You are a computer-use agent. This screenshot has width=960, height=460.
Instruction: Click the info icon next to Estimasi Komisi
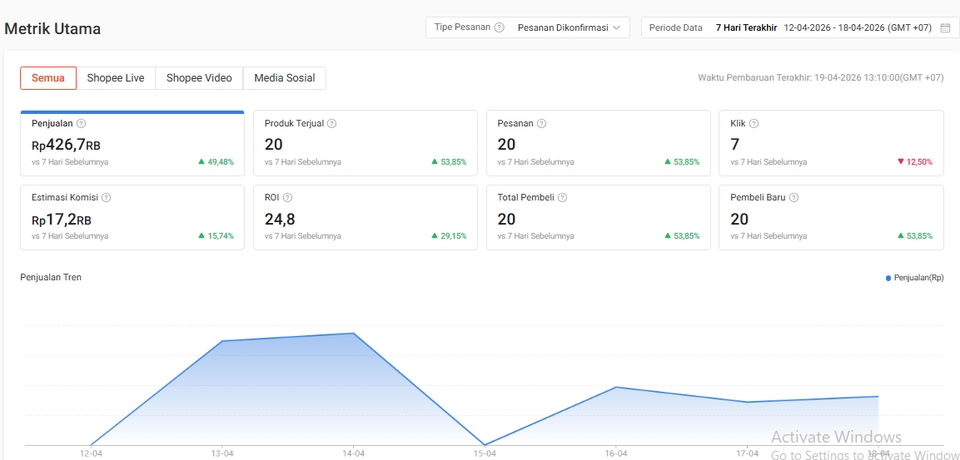pos(106,198)
